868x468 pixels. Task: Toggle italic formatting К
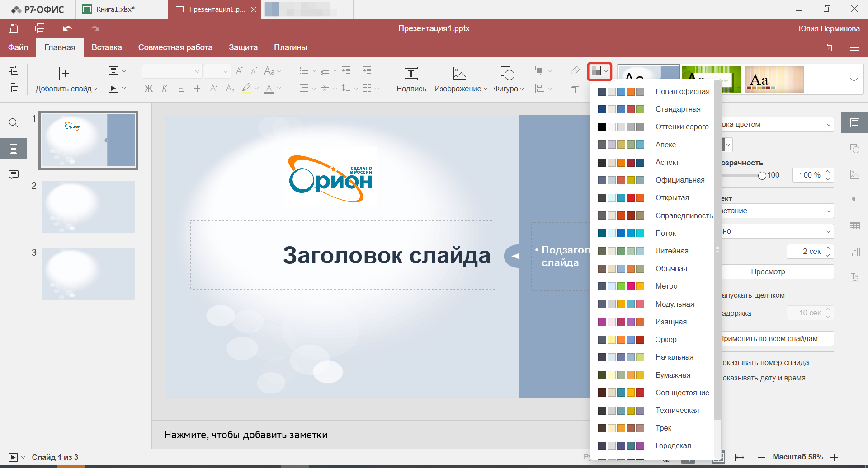[x=165, y=89]
